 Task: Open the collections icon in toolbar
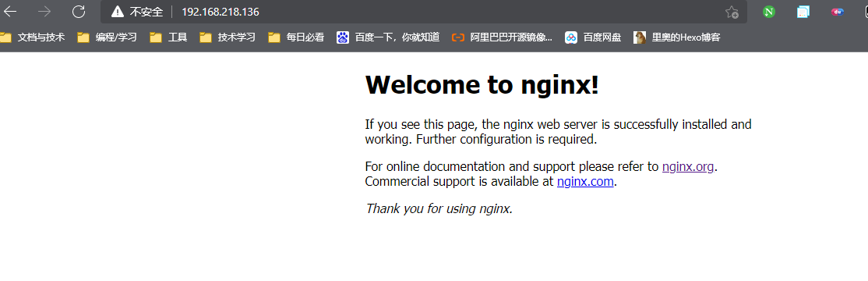click(803, 12)
